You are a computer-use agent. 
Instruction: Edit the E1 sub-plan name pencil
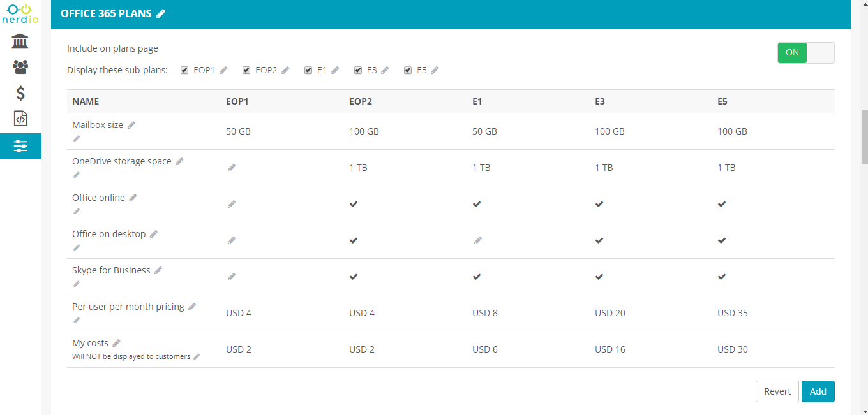(x=335, y=71)
